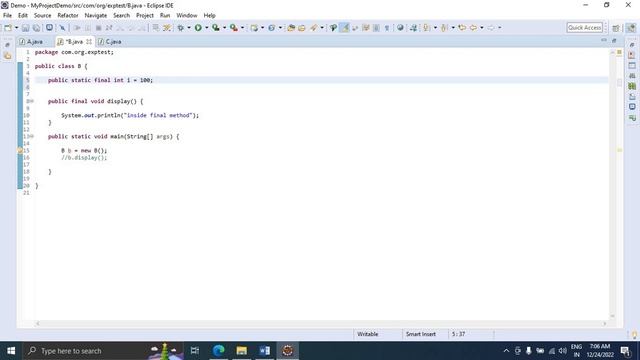The height and width of the screenshot is (360, 640).
Task: Click the Open Perspective icon
Action: [x=616, y=28]
